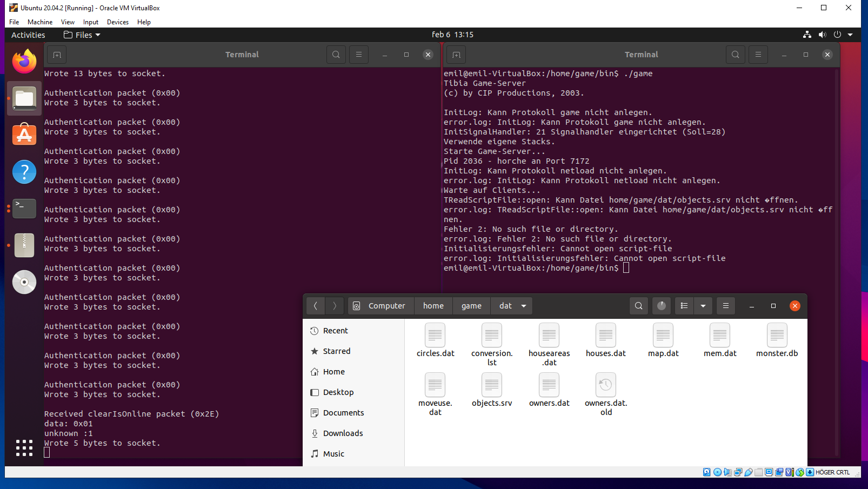868x489 pixels.
Task: Select the houseareas.dat file
Action: 549,344
